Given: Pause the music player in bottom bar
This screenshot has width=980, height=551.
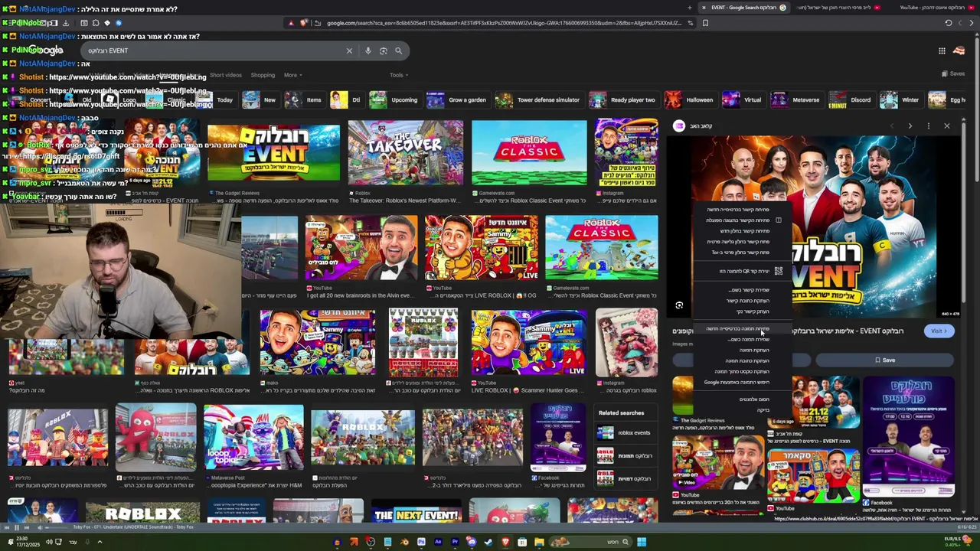Looking at the screenshot, I should coord(15,527).
